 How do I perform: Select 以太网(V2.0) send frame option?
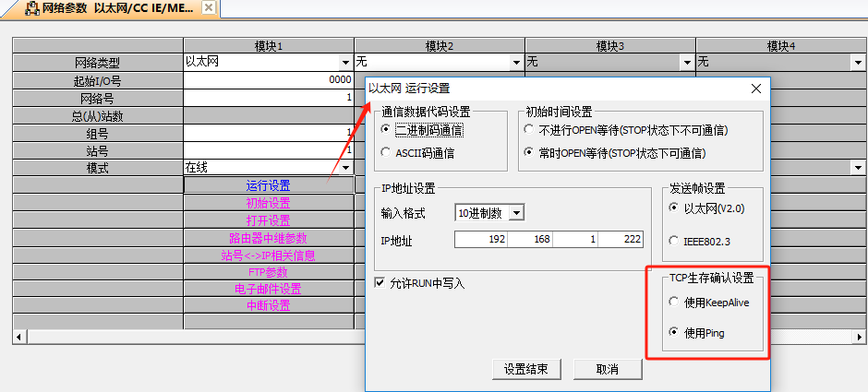coord(674,208)
